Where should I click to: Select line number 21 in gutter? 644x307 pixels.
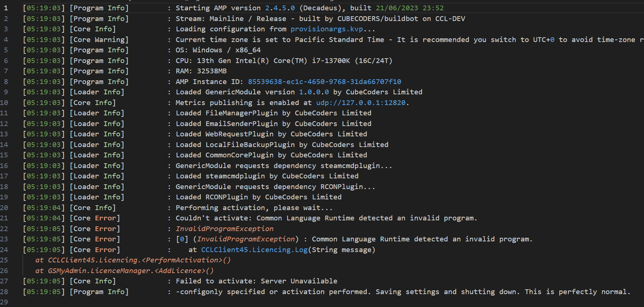click(x=4, y=218)
